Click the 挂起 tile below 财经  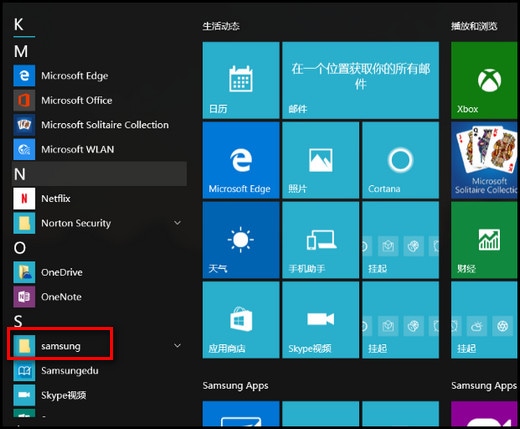coord(484,320)
